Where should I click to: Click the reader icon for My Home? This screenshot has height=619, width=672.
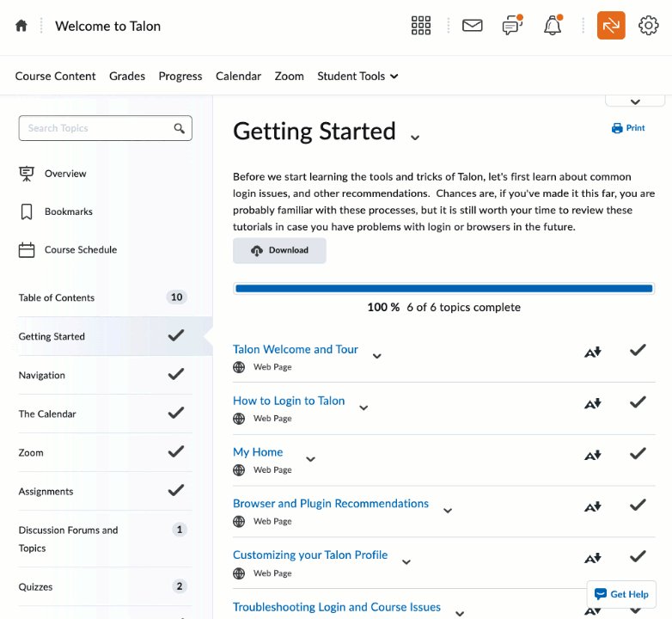pyautogui.click(x=593, y=455)
